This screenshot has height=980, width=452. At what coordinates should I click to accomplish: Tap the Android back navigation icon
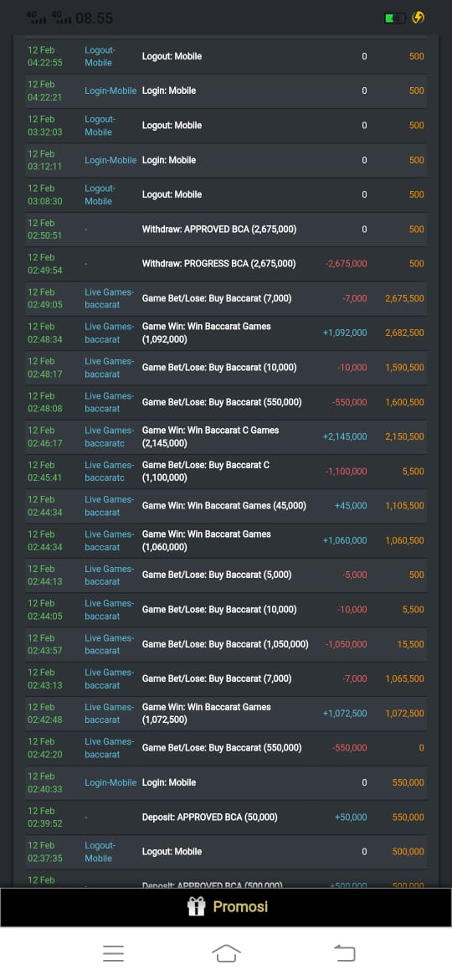pos(345,953)
